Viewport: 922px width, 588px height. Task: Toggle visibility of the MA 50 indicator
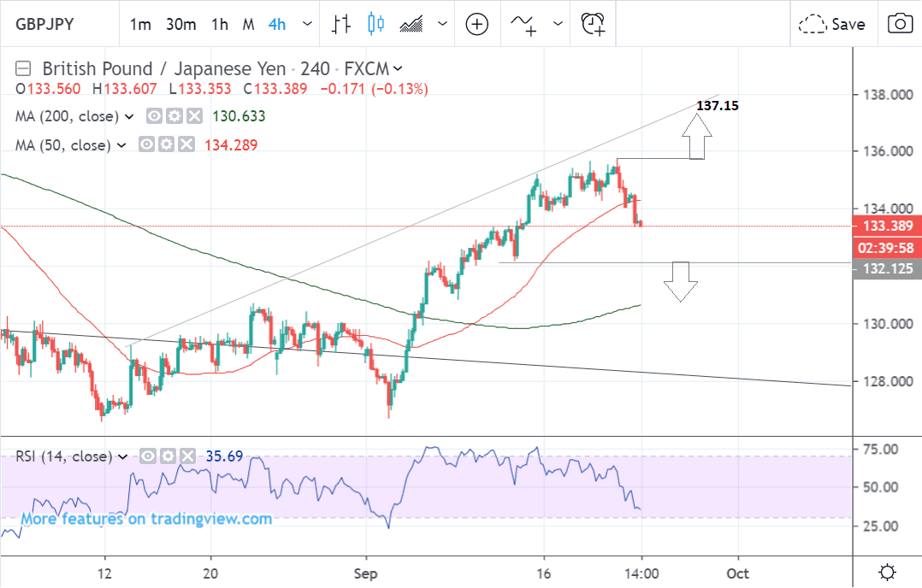(x=147, y=145)
